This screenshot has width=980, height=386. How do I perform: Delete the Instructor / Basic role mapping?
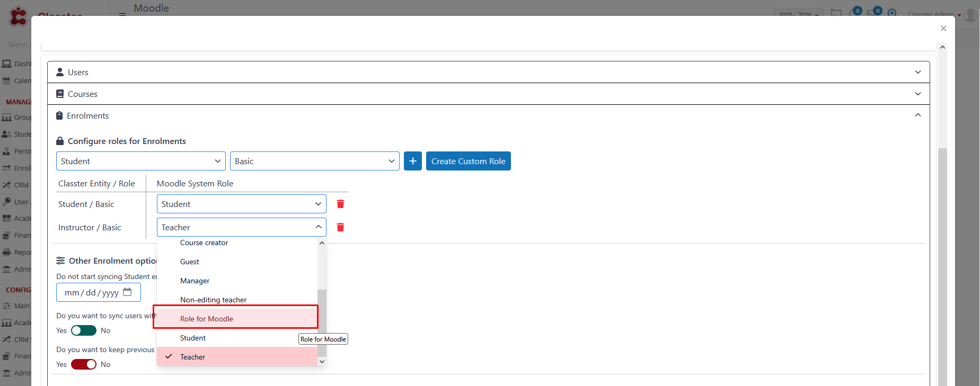340,228
